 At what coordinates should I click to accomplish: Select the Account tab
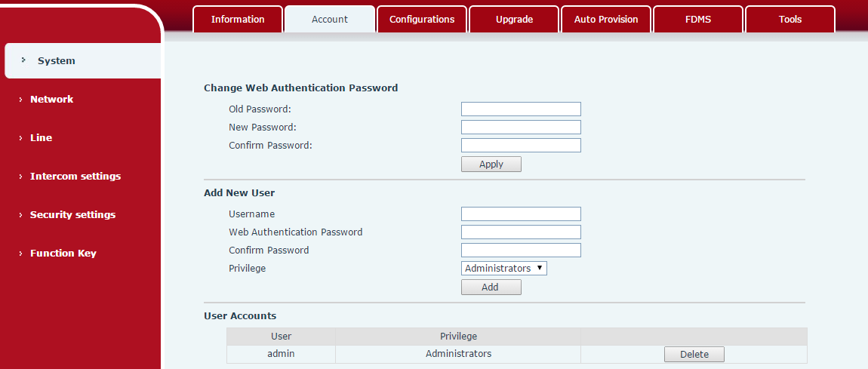(330, 20)
